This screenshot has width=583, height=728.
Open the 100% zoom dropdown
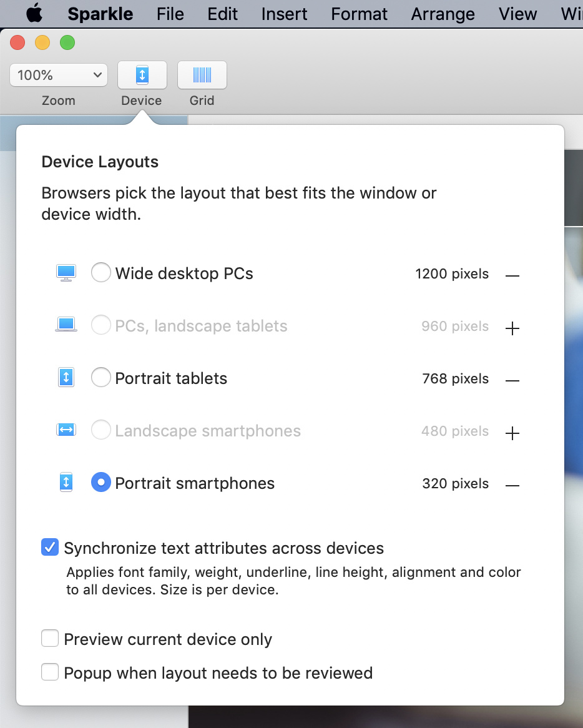(59, 75)
